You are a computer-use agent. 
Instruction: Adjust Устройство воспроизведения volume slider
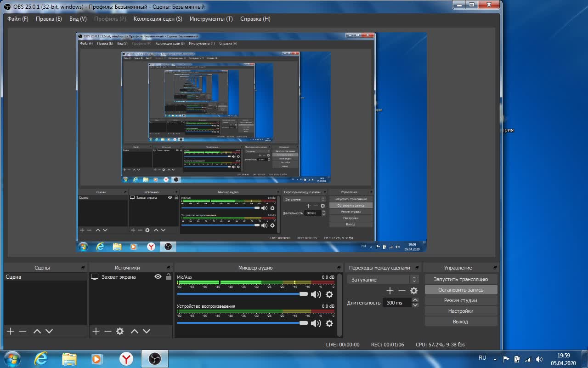(243, 323)
